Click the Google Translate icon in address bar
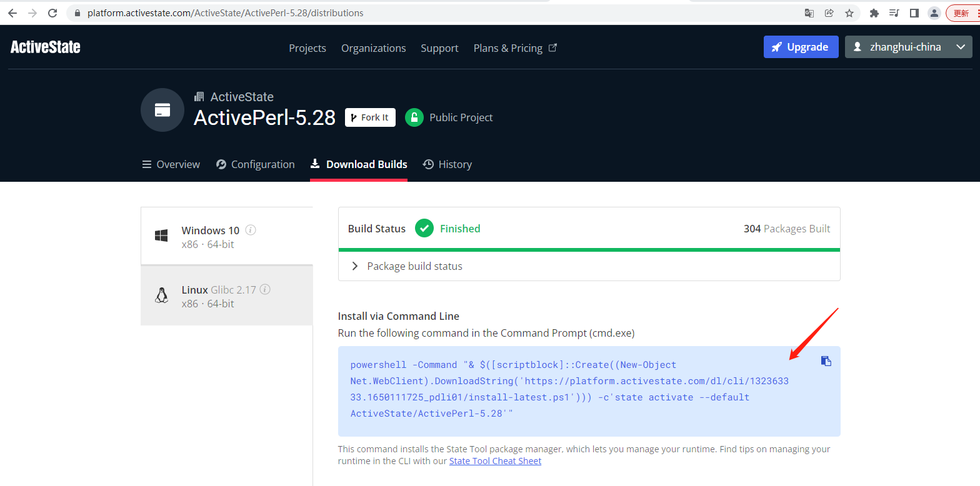Screen dimensions: 980x486 [809, 13]
